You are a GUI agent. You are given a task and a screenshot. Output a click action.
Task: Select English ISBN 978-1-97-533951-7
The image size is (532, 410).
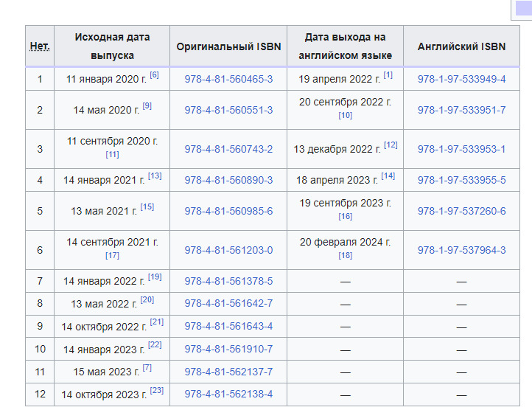click(461, 110)
